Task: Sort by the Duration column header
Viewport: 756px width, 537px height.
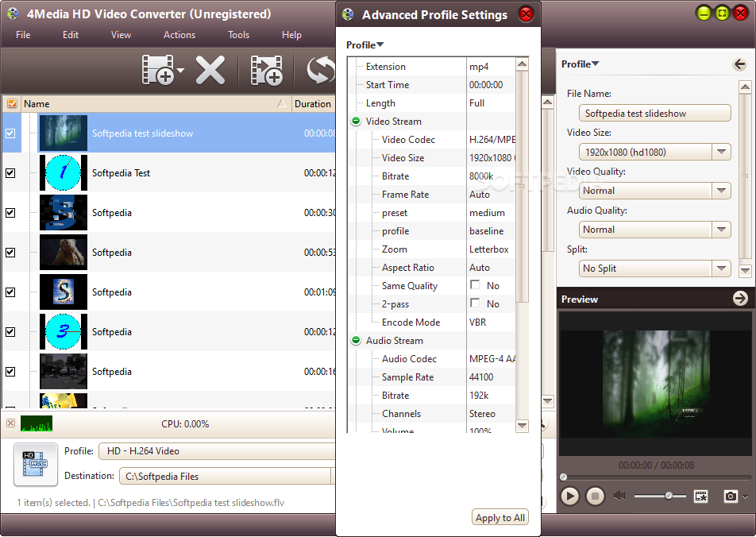Action: tap(314, 104)
